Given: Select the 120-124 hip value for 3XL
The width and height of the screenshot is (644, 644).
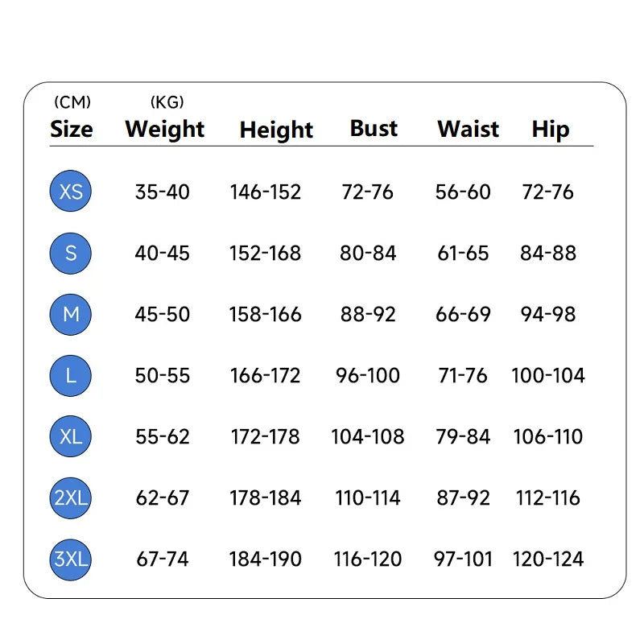Looking at the screenshot, I should 548,559.
